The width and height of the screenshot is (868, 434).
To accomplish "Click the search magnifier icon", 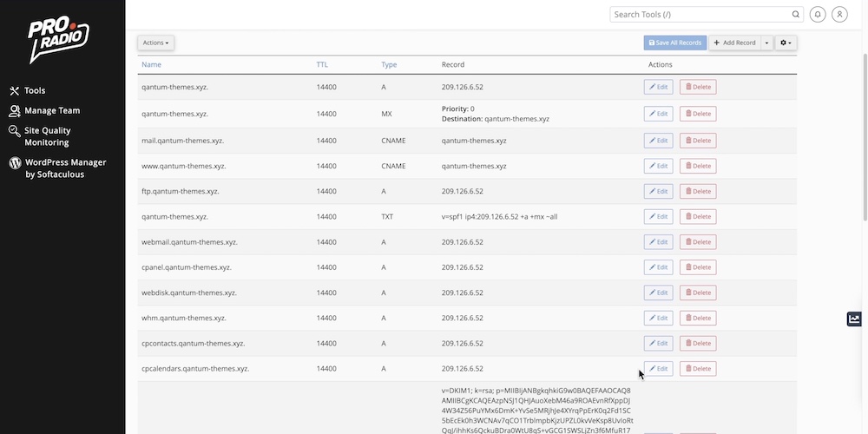I will tap(796, 15).
